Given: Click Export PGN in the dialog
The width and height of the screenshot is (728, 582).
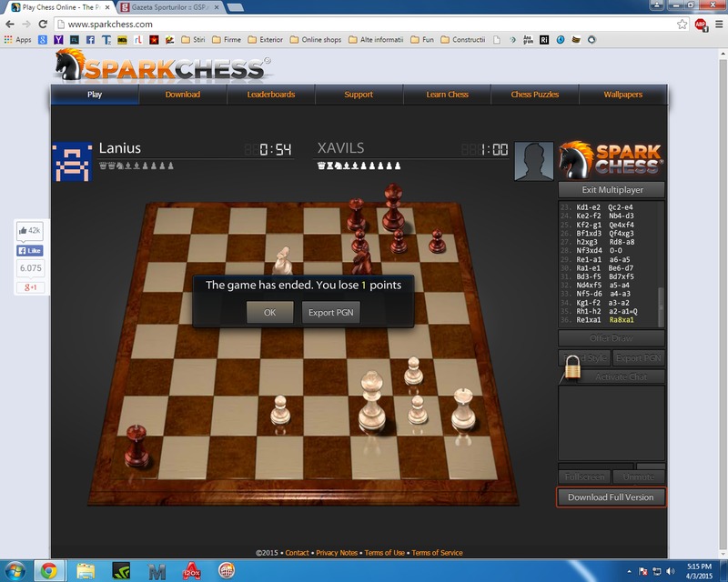Looking at the screenshot, I should [x=330, y=312].
